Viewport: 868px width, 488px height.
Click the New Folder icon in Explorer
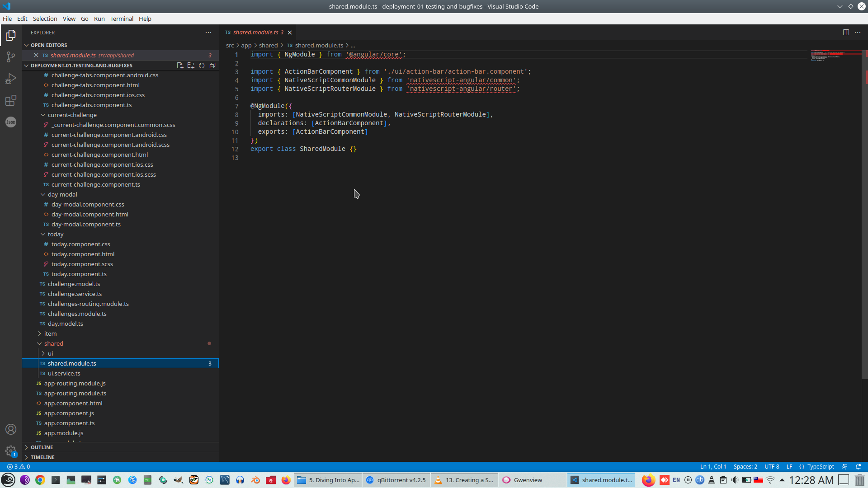pos(191,66)
